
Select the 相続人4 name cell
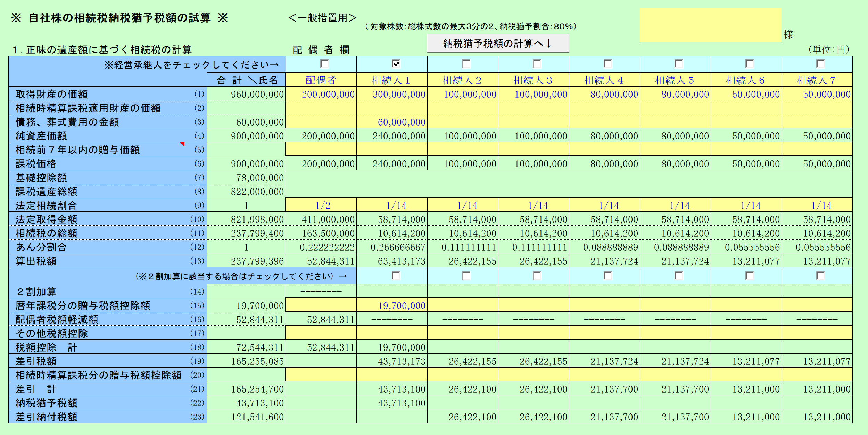pyautogui.click(x=604, y=80)
